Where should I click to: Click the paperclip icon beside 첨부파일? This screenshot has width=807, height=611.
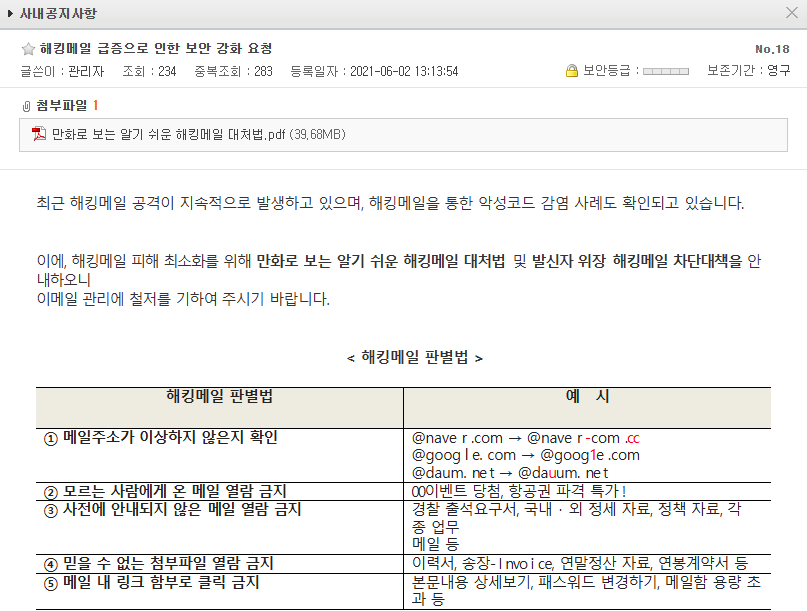click(x=27, y=106)
